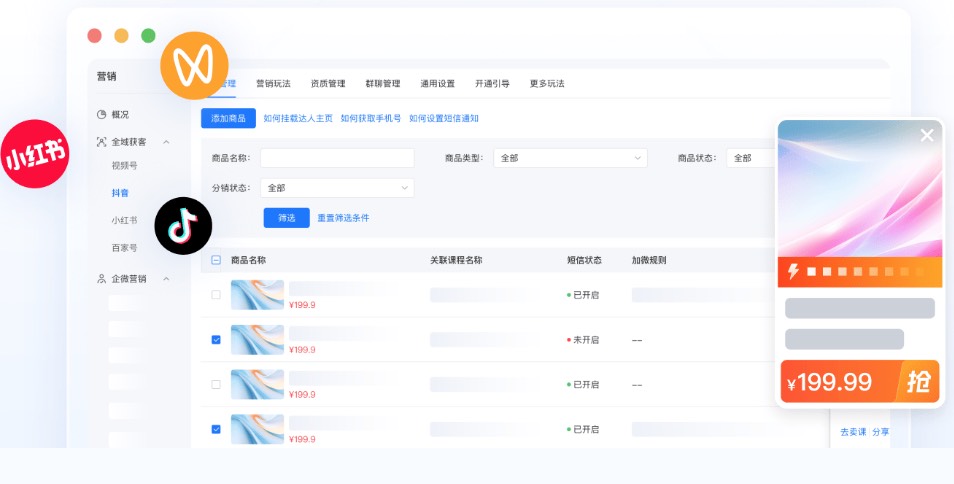
Task: Click the lightning bolt on the promo card
Action: [793, 271]
